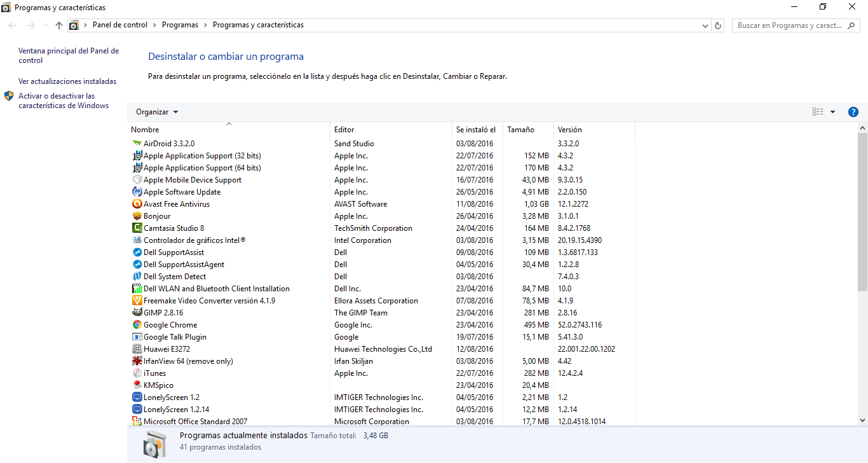
Task: Click the IrfanView 64 icon
Action: pyautogui.click(x=137, y=361)
